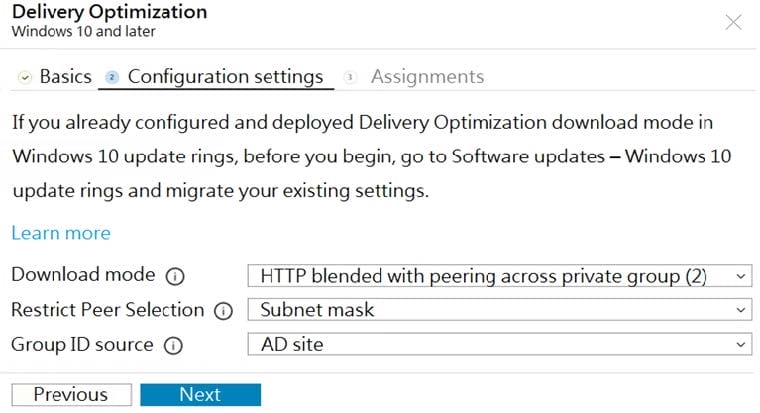Close the Delivery Optimization pane with X
The image size is (760, 413).
pyautogui.click(x=733, y=22)
